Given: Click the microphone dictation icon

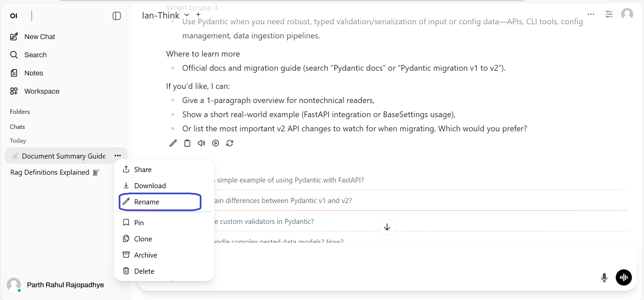Looking at the screenshot, I should click(x=604, y=277).
